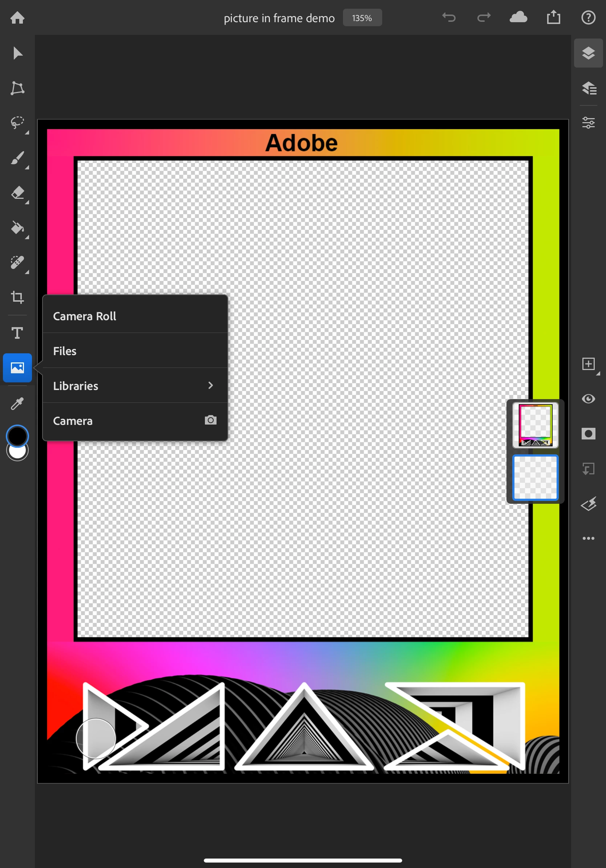This screenshot has width=606, height=868.
Task: Click the document title 'picture in frame demo'
Action: [279, 18]
